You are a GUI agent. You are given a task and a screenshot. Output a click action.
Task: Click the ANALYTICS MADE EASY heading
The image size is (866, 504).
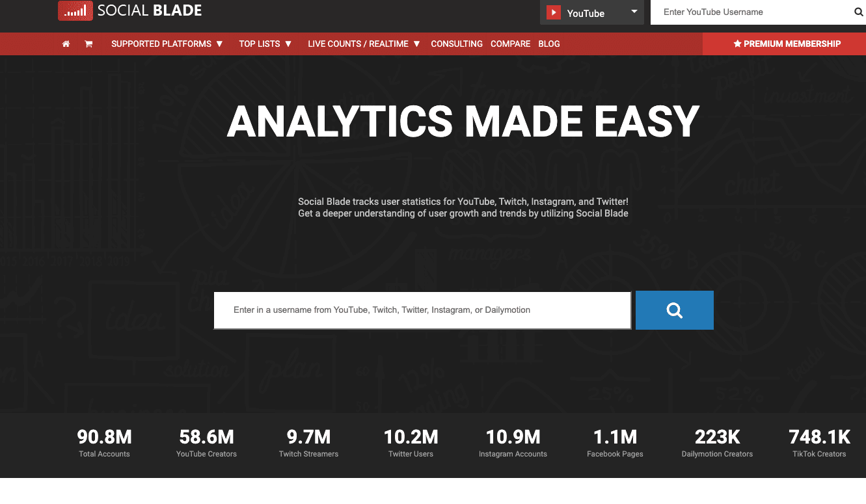coord(463,122)
